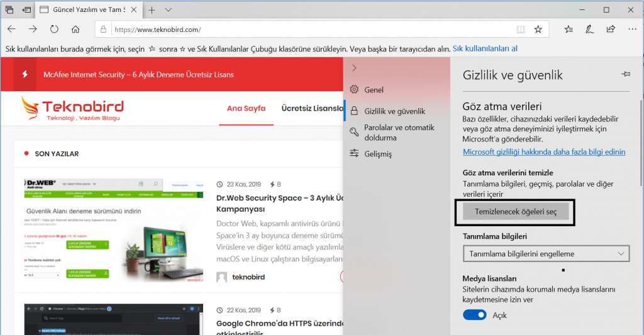The image size is (644, 335).
Task: Open McAfee Internet Security headline
Action: pyautogui.click(x=138, y=74)
